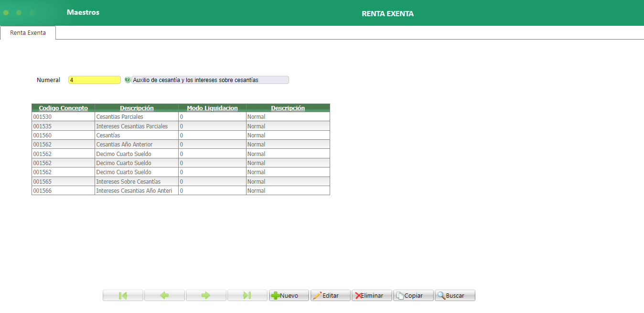Go to the previous record arrow
The width and height of the screenshot is (644, 313).
point(164,295)
